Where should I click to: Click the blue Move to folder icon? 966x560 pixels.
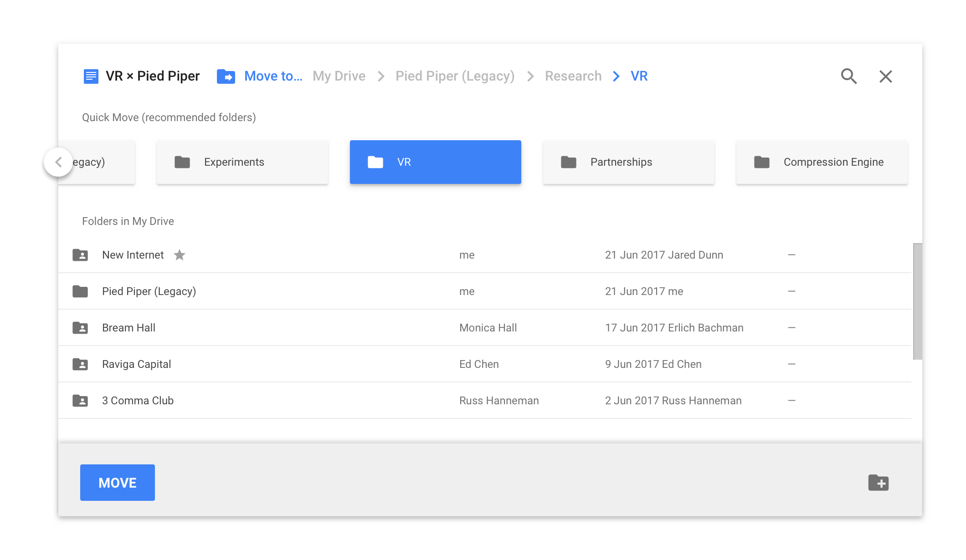tap(226, 76)
